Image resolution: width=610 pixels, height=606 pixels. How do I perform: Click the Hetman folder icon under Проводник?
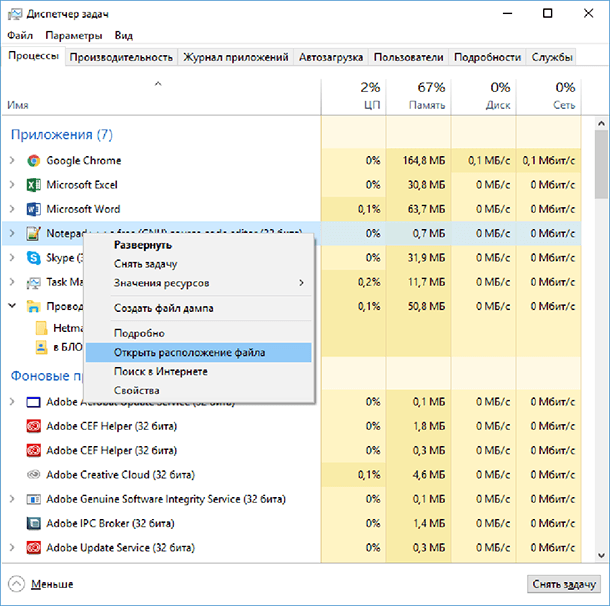[x=41, y=328]
